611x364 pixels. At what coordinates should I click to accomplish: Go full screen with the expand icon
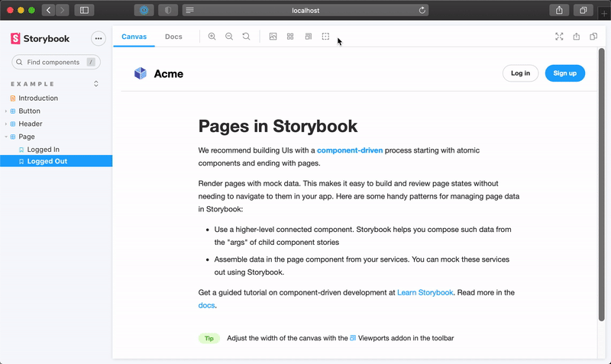(559, 37)
